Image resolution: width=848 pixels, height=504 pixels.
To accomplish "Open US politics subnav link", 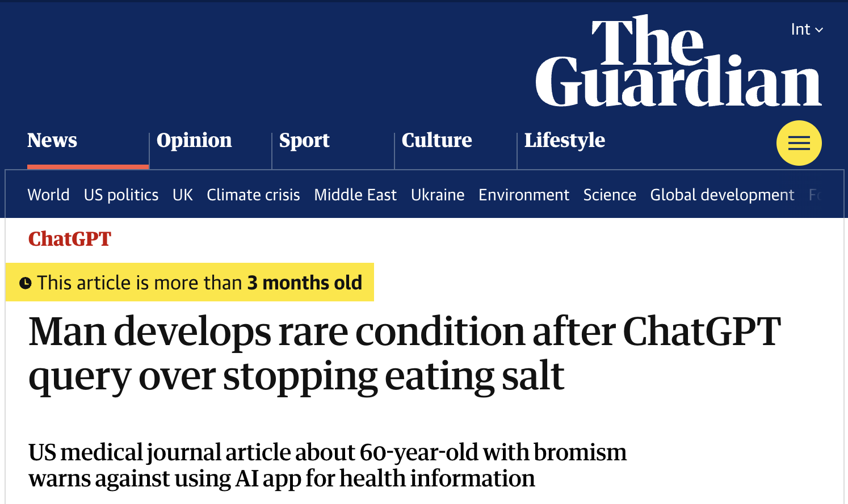I will pos(121,195).
